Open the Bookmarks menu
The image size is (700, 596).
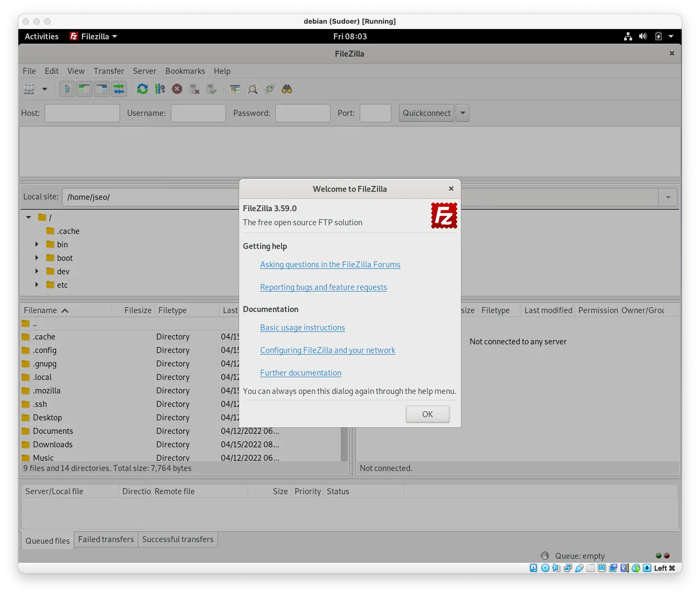(x=185, y=71)
